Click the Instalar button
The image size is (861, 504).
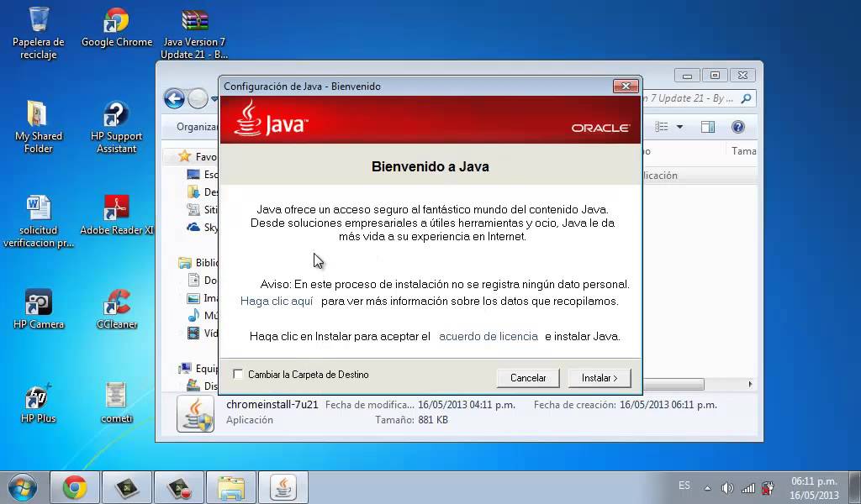[x=600, y=378]
